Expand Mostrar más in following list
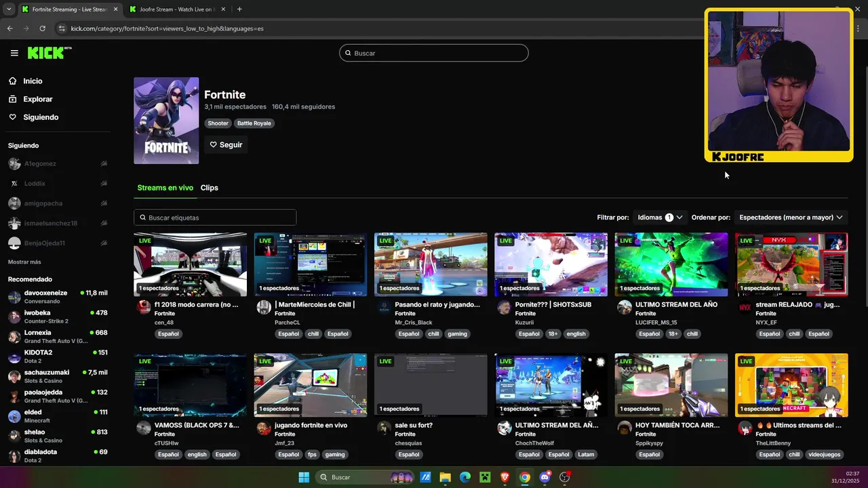 (x=24, y=262)
